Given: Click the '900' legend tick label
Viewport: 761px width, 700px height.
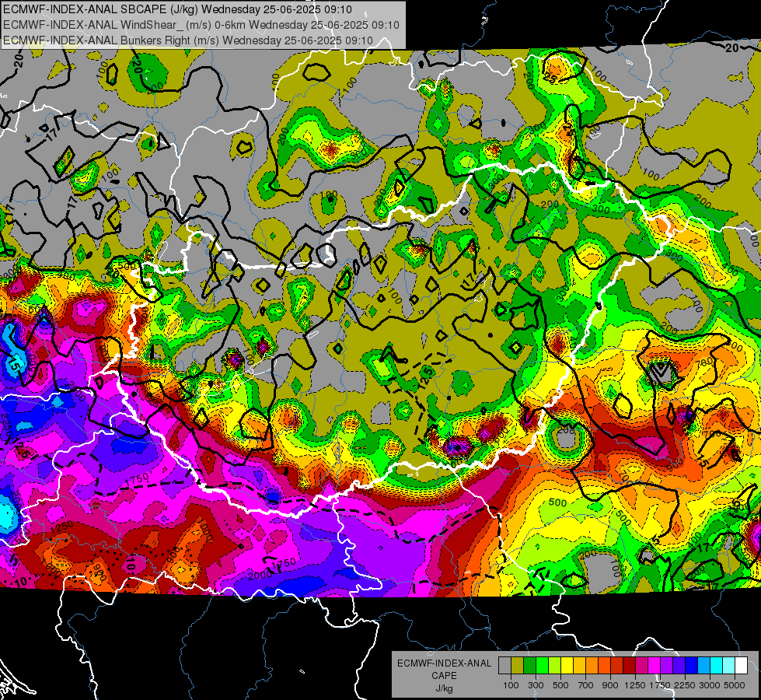Looking at the screenshot, I should [610, 685].
